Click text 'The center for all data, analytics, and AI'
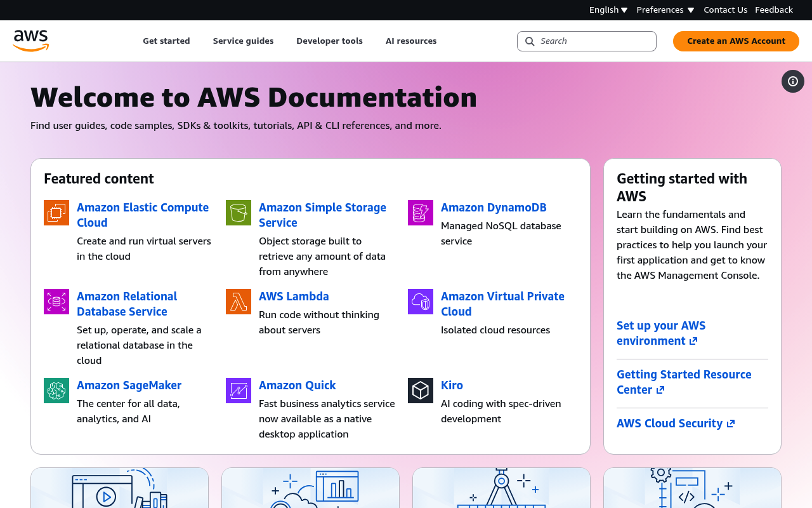This screenshot has width=812, height=508. click(128, 411)
